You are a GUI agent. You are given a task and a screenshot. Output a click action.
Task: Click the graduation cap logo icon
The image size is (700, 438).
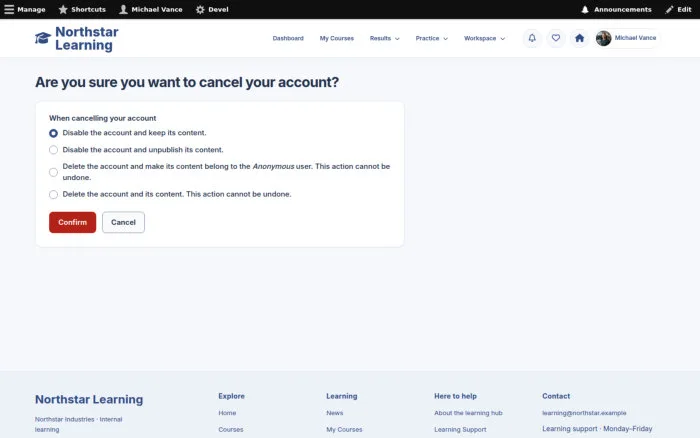[43, 38]
